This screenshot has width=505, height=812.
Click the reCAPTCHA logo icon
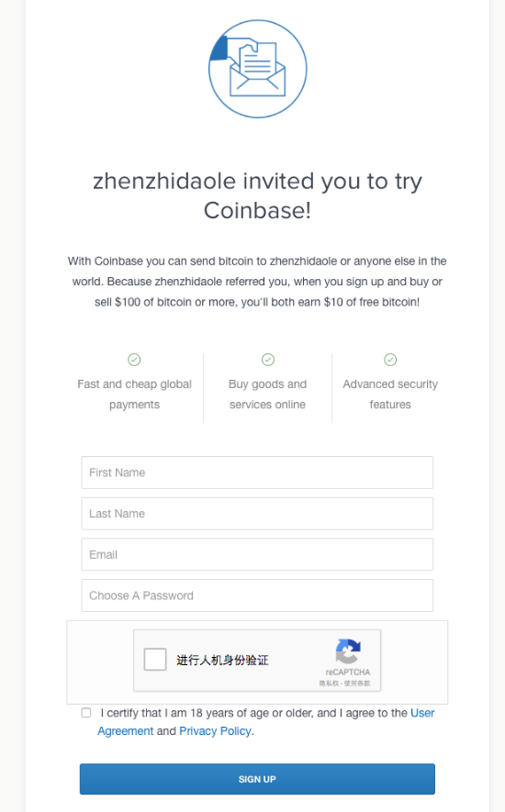tap(348, 651)
